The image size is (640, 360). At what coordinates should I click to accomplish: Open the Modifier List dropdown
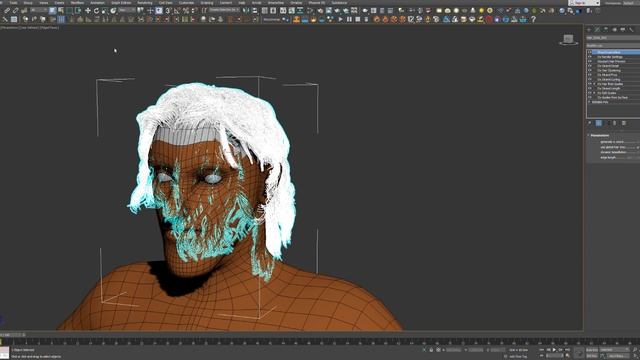click(613, 45)
